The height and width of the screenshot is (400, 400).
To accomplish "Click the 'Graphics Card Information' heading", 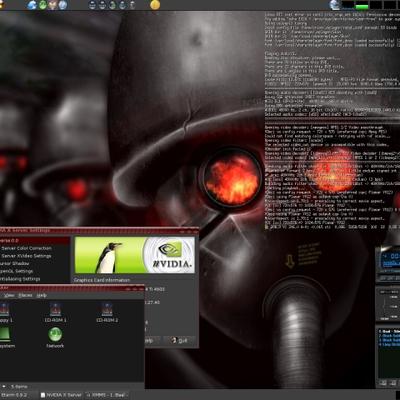I will (102, 280).
